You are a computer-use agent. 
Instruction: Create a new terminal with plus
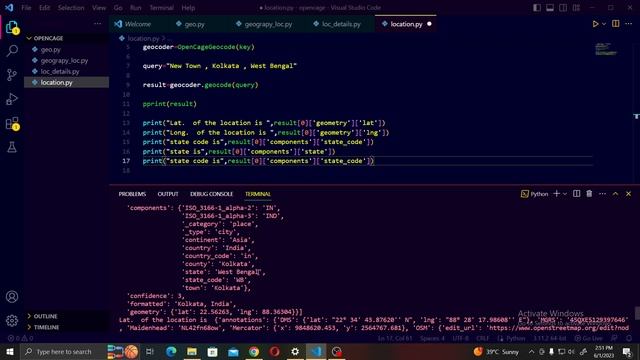pyautogui.click(x=556, y=194)
